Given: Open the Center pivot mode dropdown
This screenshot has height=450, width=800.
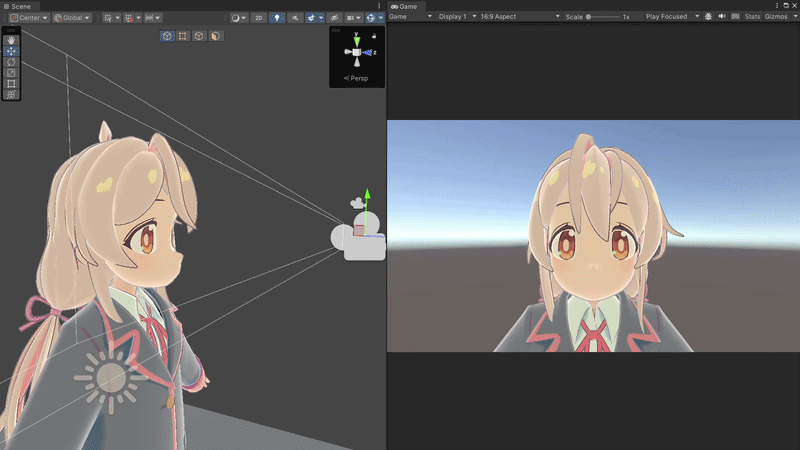Looking at the screenshot, I should (x=29, y=18).
